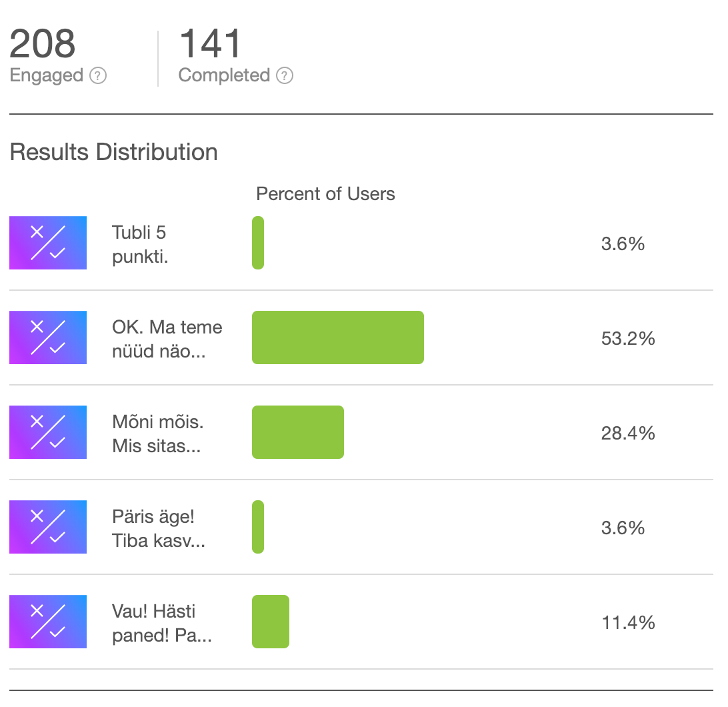The image size is (728, 707).
Task: Click the green bar showing 53.2%
Action: pyautogui.click(x=338, y=337)
